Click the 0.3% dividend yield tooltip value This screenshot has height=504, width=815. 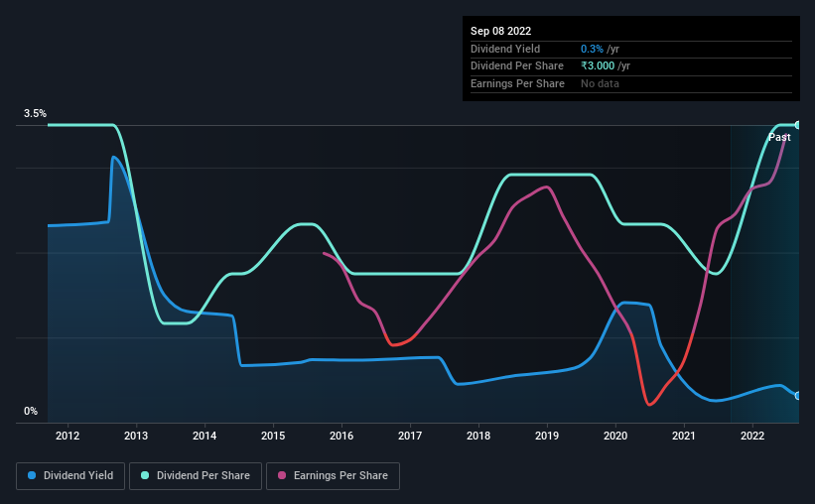pos(590,49)
